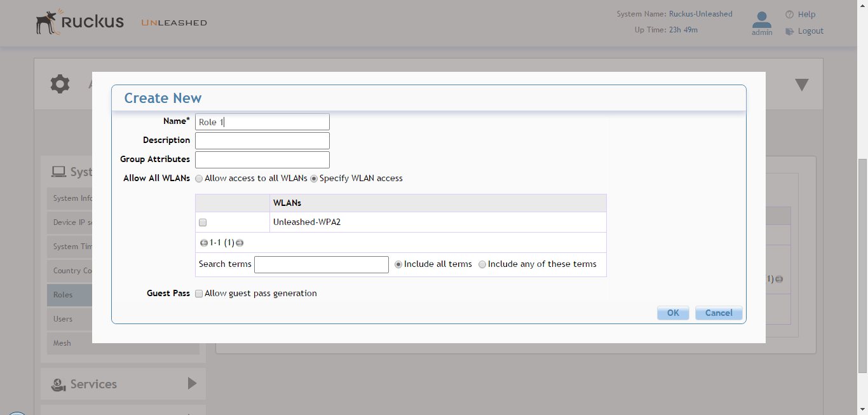Image resolution: width=868 pixels, height=415 pixels.
Task: Collapse the Admin panel triangle
Action: tap(801, 85)
